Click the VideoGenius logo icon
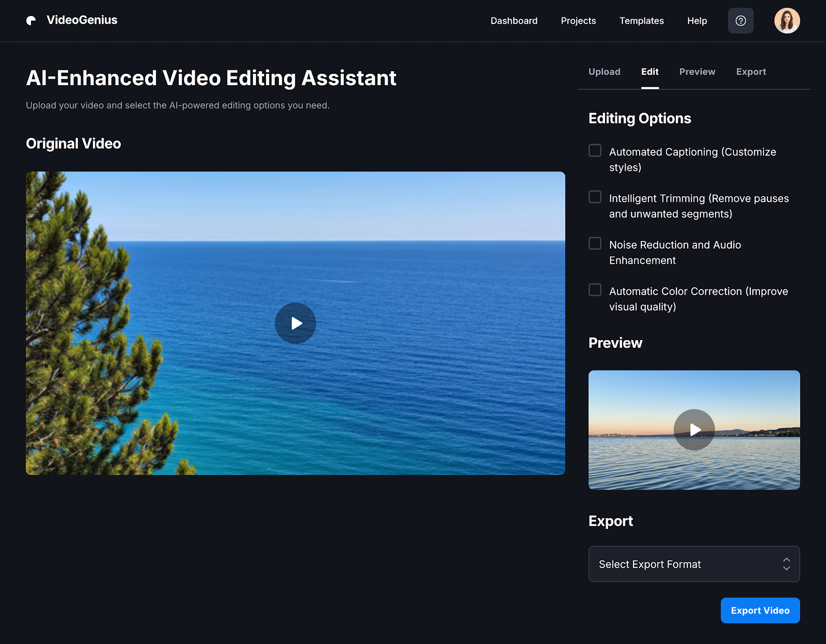 click(31, 21)
